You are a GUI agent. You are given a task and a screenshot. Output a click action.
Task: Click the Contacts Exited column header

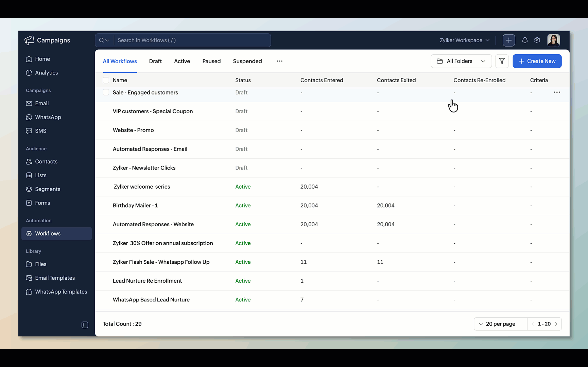396,80
